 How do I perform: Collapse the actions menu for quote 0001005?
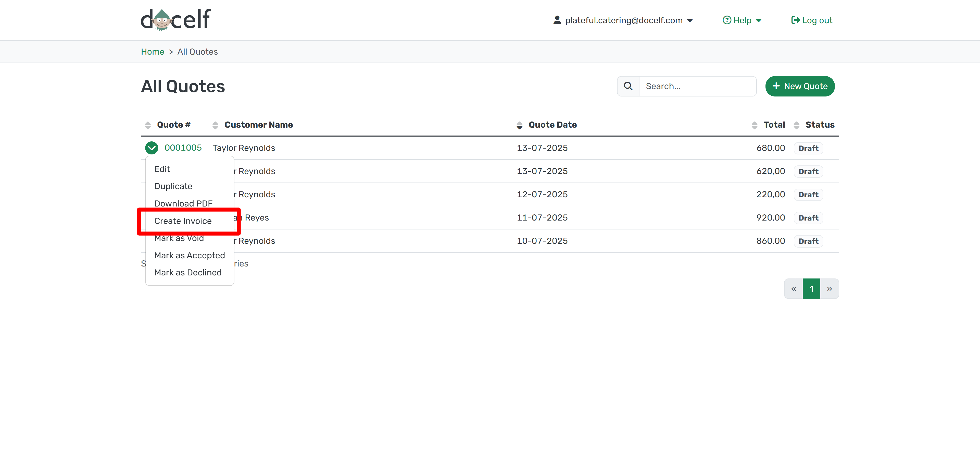pos(152,148)
